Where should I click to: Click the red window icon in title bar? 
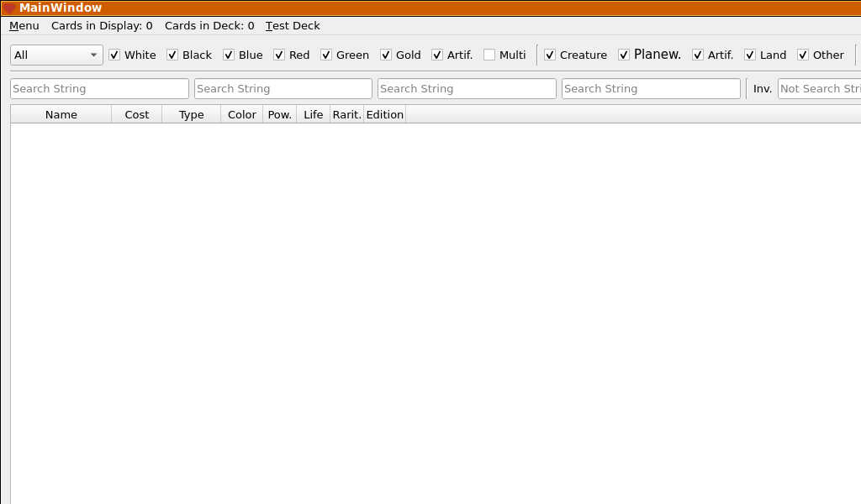pos(8,8)
